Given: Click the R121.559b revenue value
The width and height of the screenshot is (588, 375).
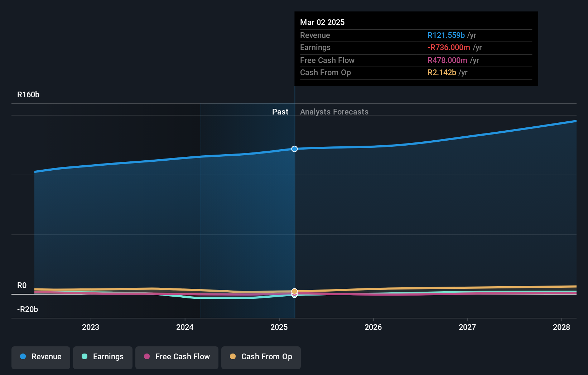Looking at the screenshot, I should 446,35.
